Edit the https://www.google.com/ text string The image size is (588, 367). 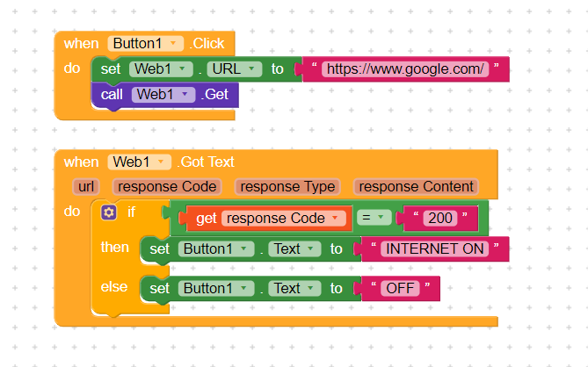405,68
